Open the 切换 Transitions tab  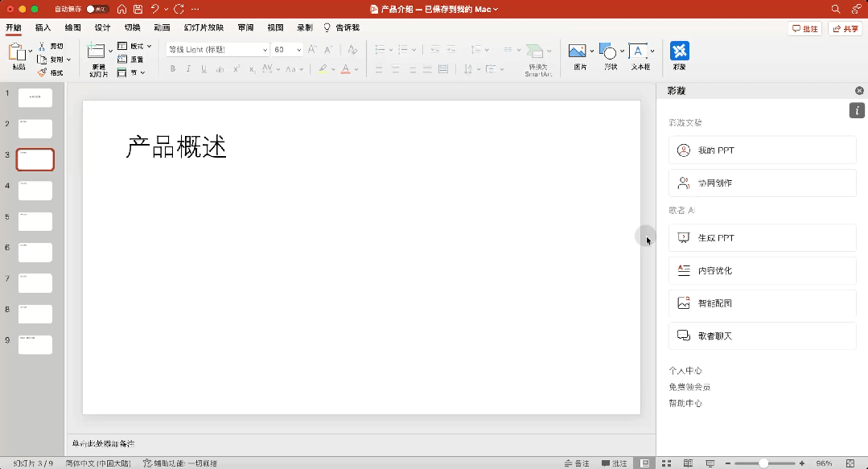[x=132, y=27]
